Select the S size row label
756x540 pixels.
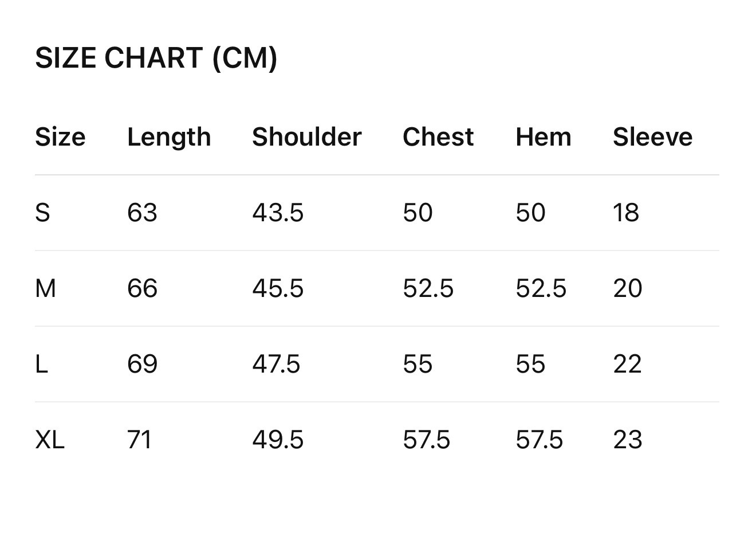coord(42,213)
